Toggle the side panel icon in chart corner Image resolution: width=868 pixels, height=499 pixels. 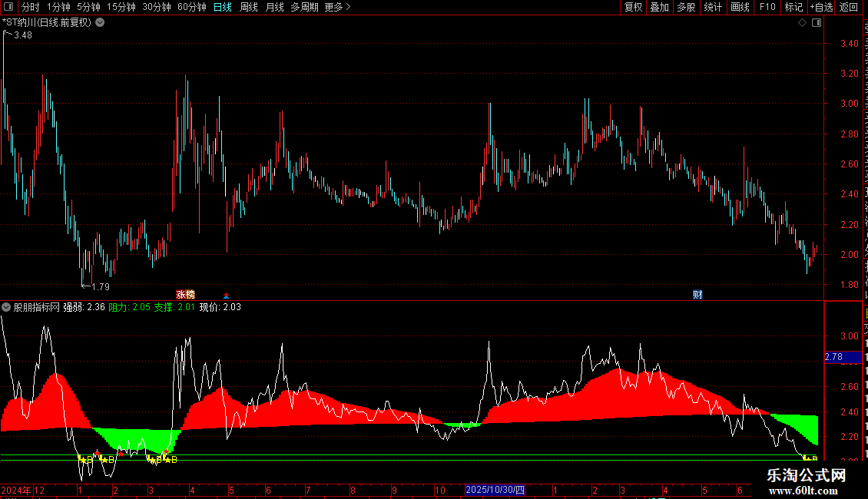coord(817,23)
